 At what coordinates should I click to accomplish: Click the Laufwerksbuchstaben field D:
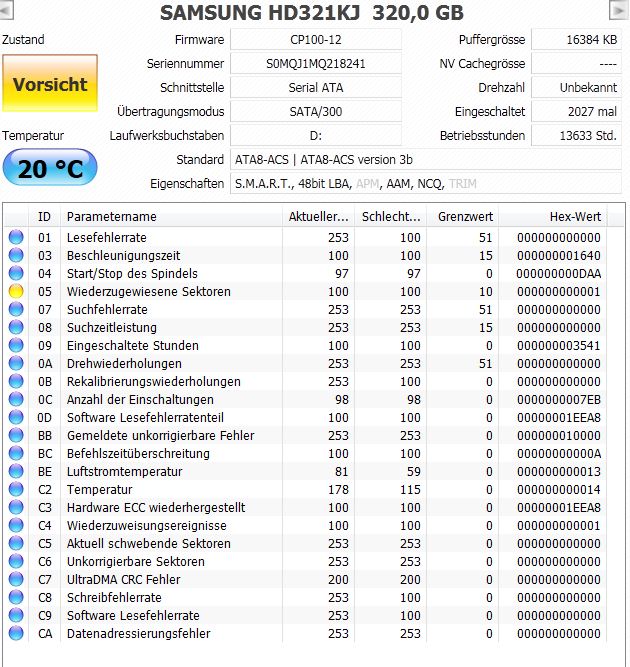[316, 136]
